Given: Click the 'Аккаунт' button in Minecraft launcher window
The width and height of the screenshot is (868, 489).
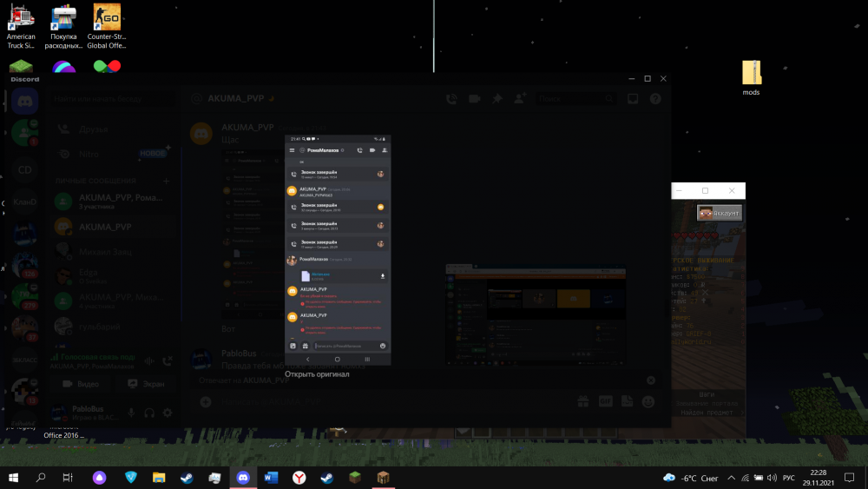Looking at the screenshot, I should (719, 213).
